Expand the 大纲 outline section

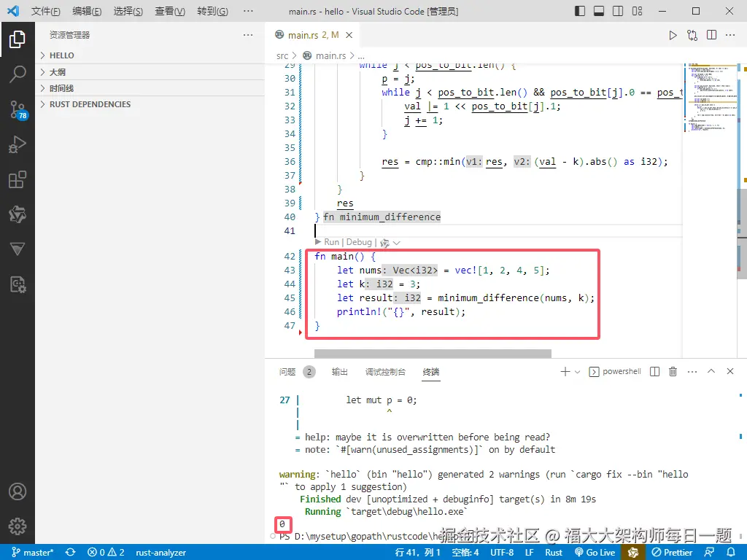click(150, 72)
